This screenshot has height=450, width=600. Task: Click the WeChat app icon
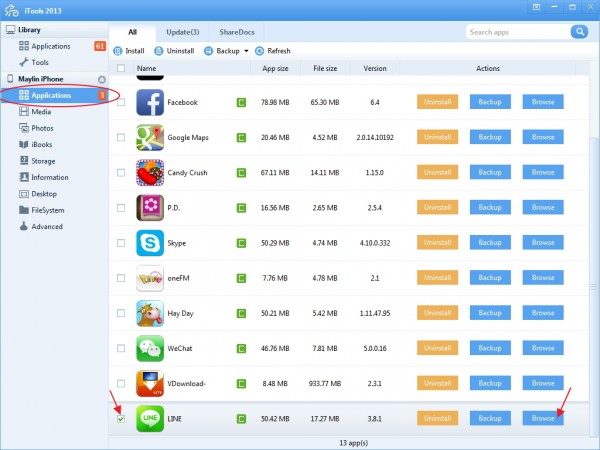(x=150, y=348)
